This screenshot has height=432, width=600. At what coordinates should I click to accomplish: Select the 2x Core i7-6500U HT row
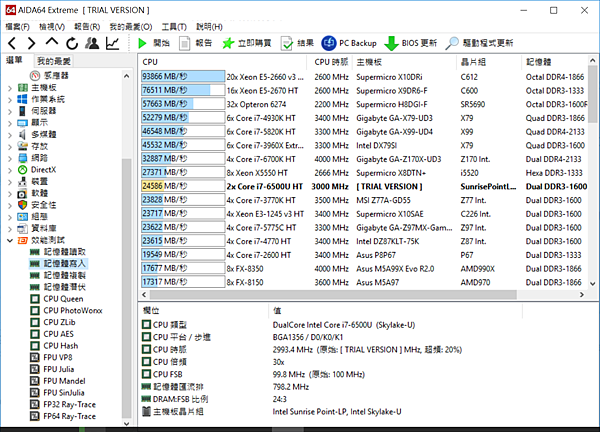pyautogui.click(x=364, y=186)
